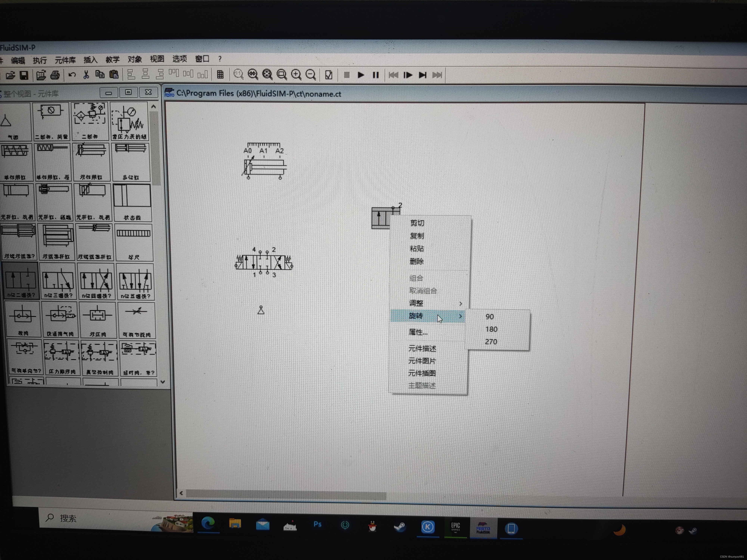Pause the simulation
Image resolution: width=747 pixels, height=560 pixels.
376,75
